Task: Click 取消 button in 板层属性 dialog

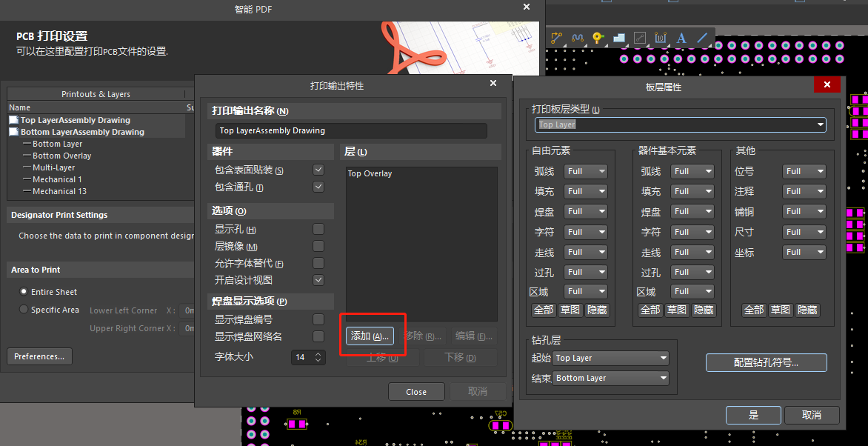Action: click(812, 415)
